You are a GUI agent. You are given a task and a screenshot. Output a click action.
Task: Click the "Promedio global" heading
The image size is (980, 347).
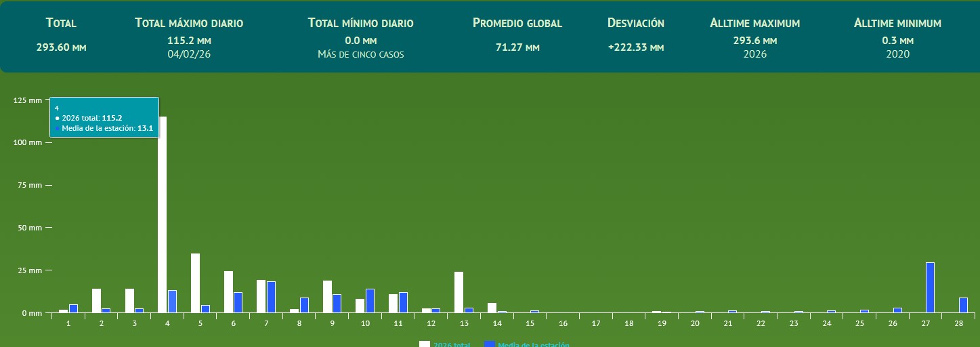pos(517,23)
